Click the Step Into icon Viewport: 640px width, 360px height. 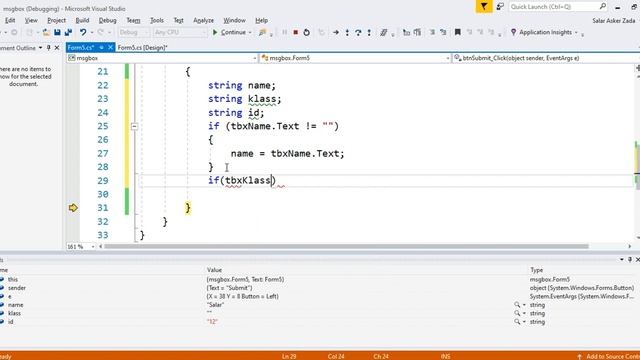(347, 32)
